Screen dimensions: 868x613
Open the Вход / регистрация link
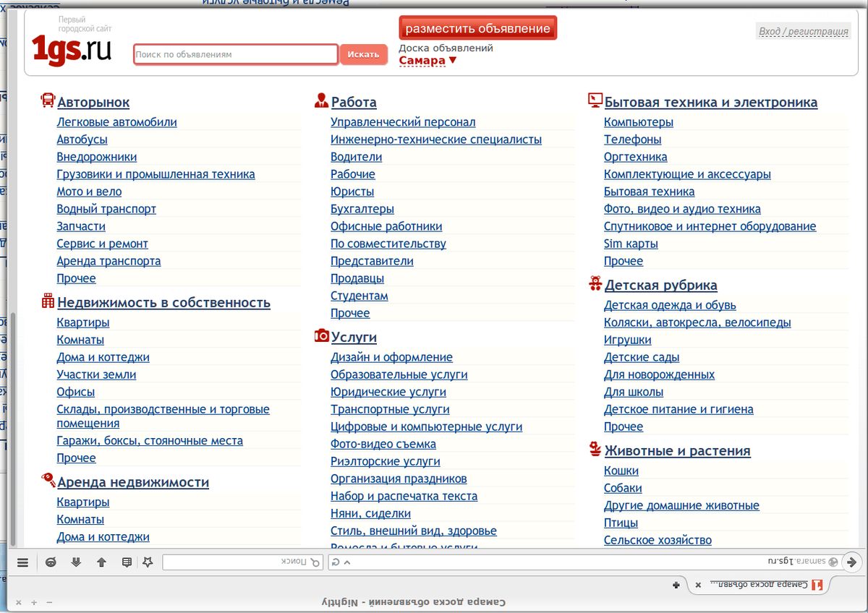[804, 32]
